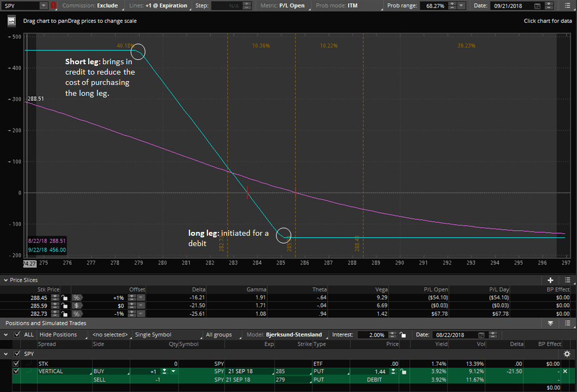Image resolution: width=577 pixels, height=392 pixels.
Task: Click the lock icon on 288.45 slice
Action: click(64, 298)
